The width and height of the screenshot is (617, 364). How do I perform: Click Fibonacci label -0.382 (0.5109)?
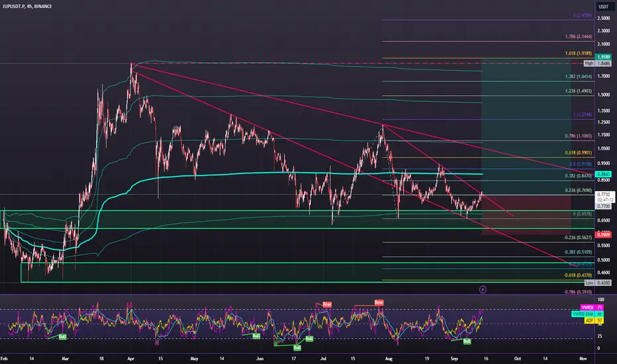point(578,252)
